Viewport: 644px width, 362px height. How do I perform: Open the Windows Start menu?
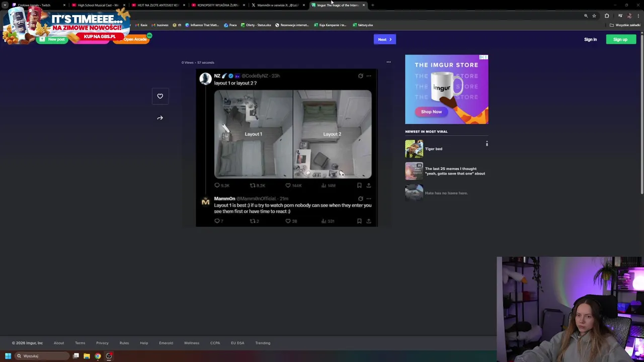[8, 356]
